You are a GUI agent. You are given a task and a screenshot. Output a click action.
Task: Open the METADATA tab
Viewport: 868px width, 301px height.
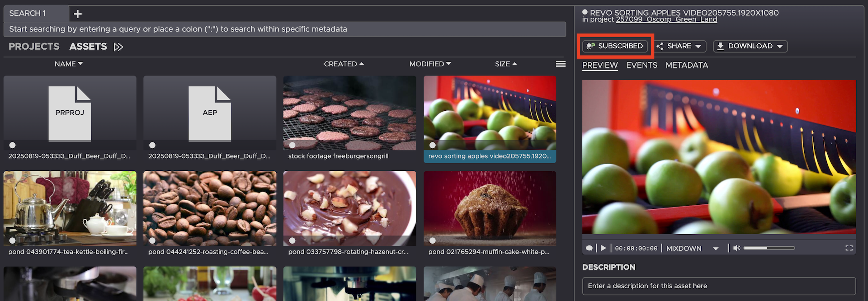click(x=686, y=65)
